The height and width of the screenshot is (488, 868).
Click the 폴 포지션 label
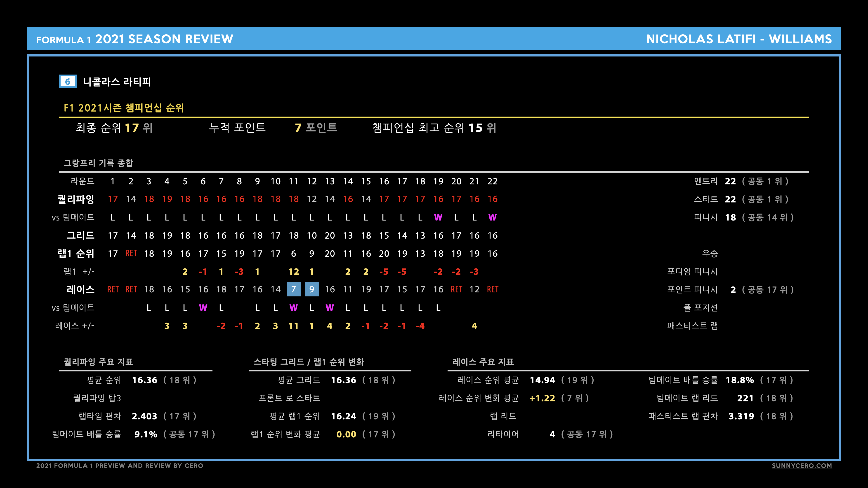pos(700,307)
